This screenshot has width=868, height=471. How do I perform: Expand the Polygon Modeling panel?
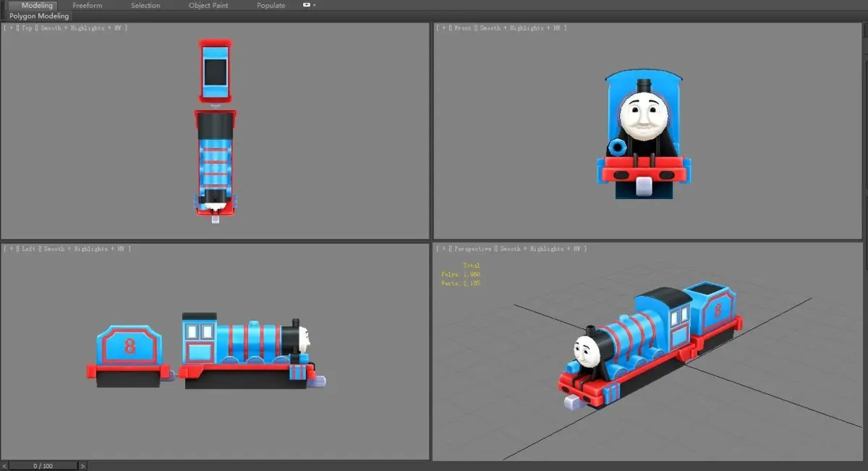(x=39, y=16)
